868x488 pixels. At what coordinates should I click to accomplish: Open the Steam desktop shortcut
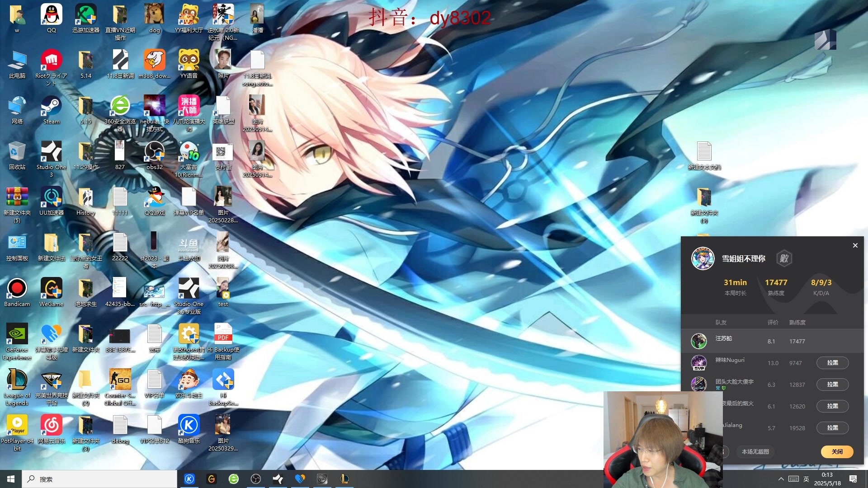click(x=52, y=110)
